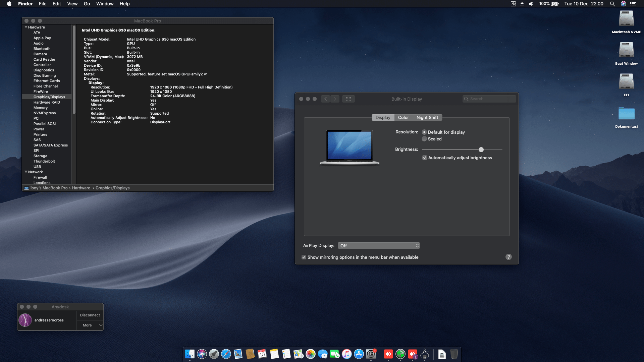Image resolution: width=644 pixels, height=362 pixels.
Task: Click the Disconnect button in Anydesk
Action: pyautogui.click(x=90, y=315)
